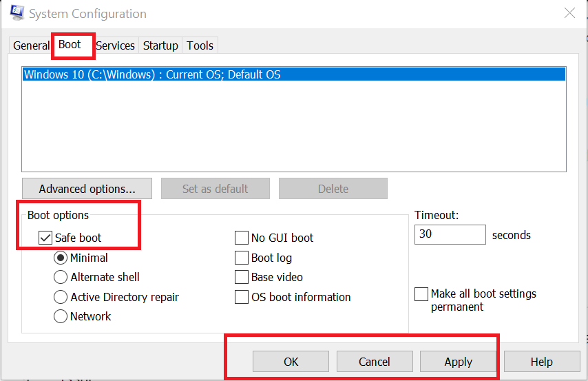Pick the Network safe boot option
Image resolution: width=588 pixels, height=381 pixels.
(61, 316)
